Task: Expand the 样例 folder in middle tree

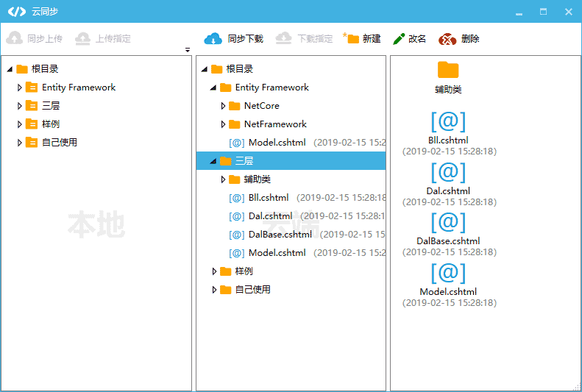Action: coord(214,271)
